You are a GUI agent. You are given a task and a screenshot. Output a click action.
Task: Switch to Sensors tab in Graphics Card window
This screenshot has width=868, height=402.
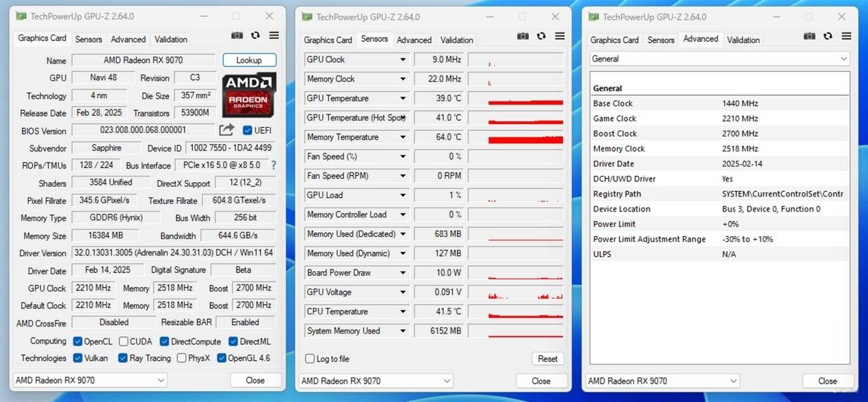click(88, 39)
